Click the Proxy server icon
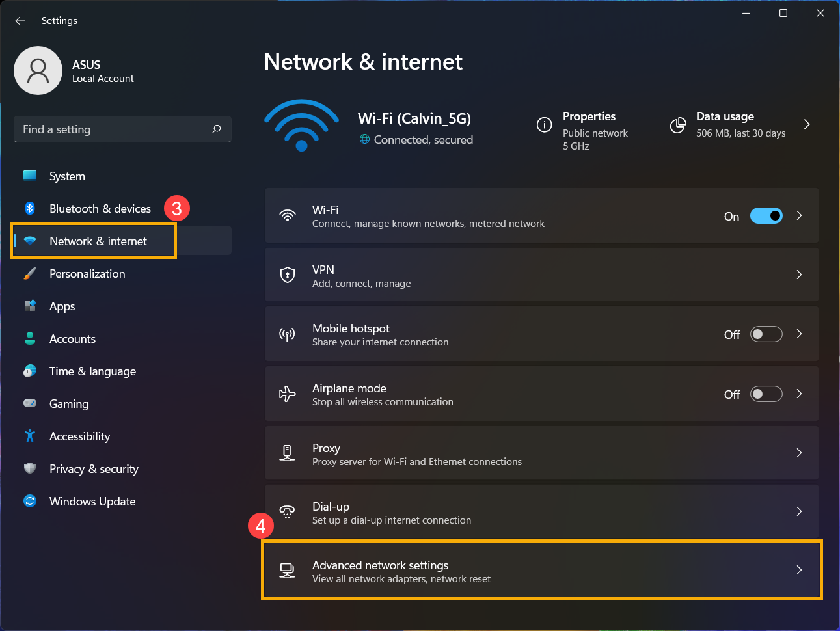The width and height of the screenshot is (840, 631). [287, 453]
